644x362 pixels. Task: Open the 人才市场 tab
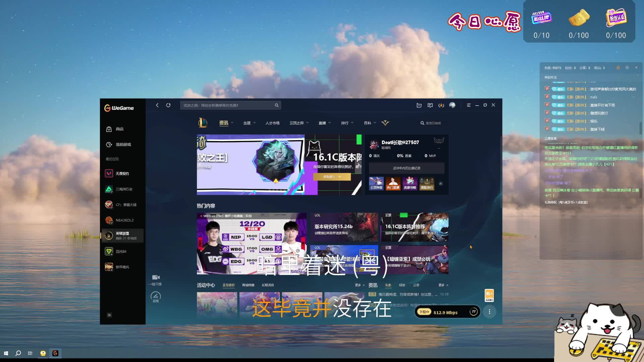coord(272,123)
